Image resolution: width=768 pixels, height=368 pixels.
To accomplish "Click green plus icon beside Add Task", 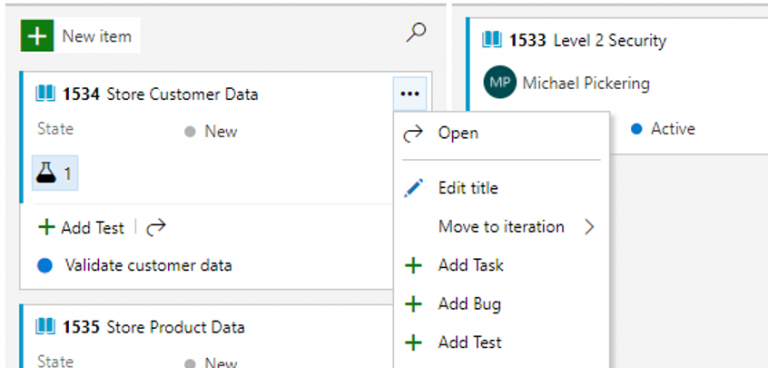I will pyautogui.click(x=413, y=266).
